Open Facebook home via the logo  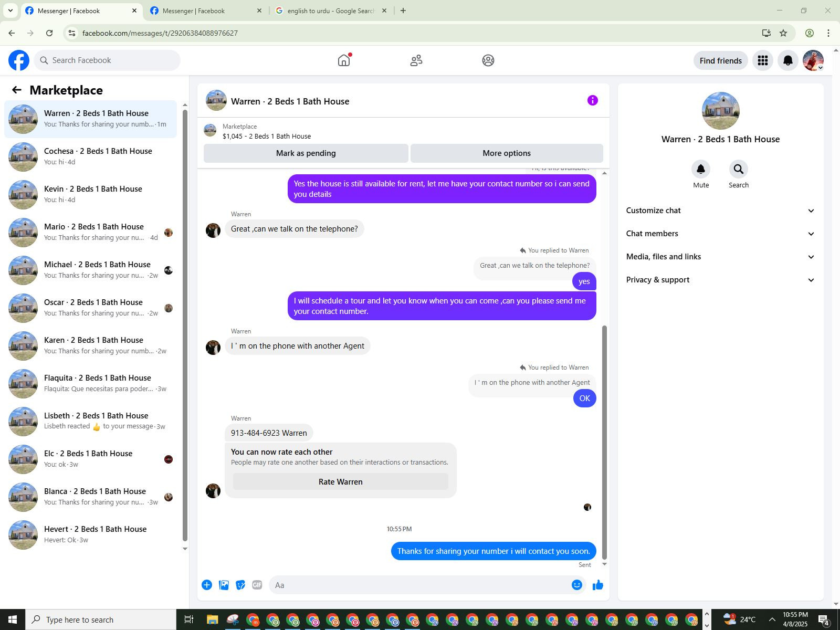pyautogui.click(x=19, y=60)
